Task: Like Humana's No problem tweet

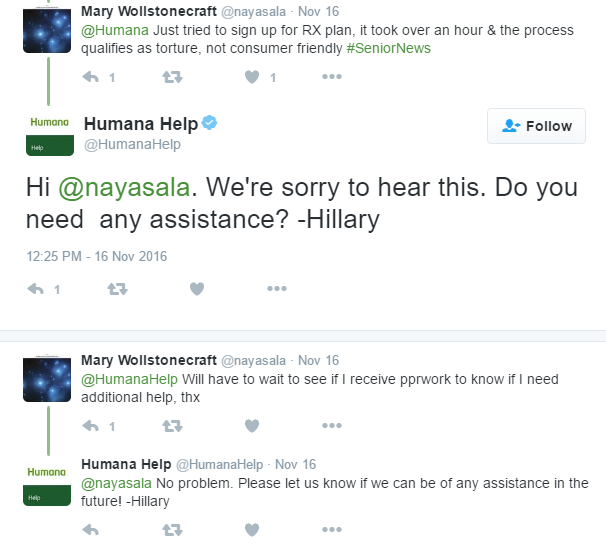Action: (252, 530)
